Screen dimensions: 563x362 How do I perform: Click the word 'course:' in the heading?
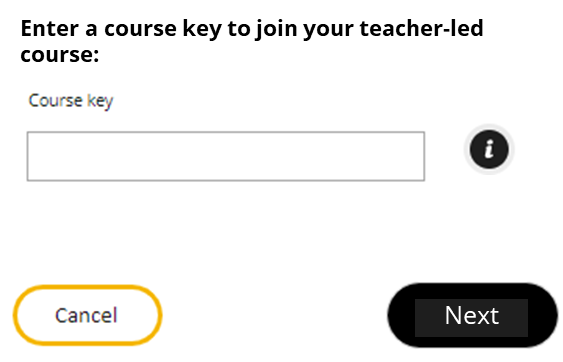point(60,55)
